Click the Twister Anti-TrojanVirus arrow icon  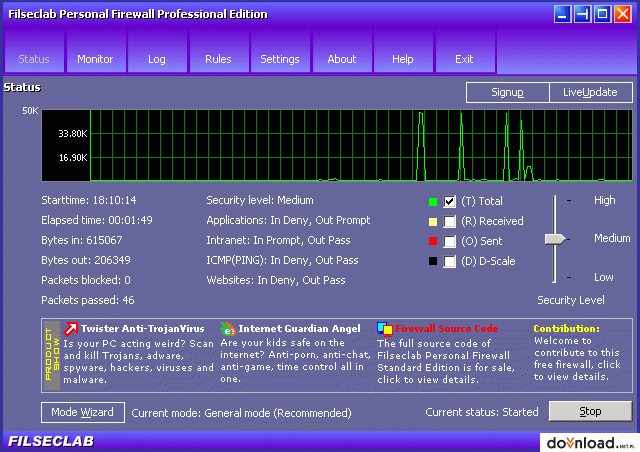(x=71, y=329)
